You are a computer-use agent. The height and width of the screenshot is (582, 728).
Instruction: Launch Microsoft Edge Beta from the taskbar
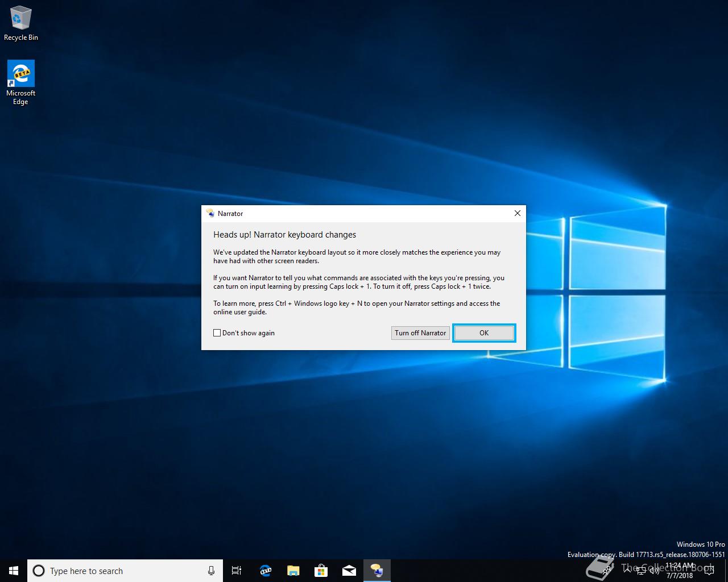tap(265, 571)
